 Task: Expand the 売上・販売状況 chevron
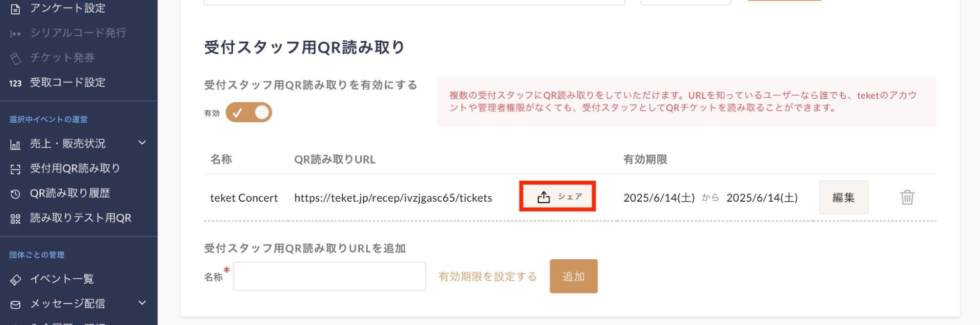(142, 143)
